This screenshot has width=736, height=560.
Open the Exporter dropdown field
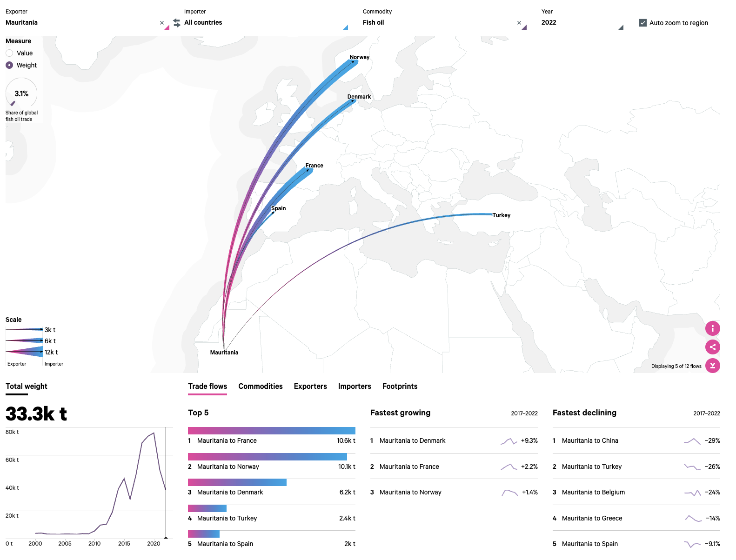(81, 23)
